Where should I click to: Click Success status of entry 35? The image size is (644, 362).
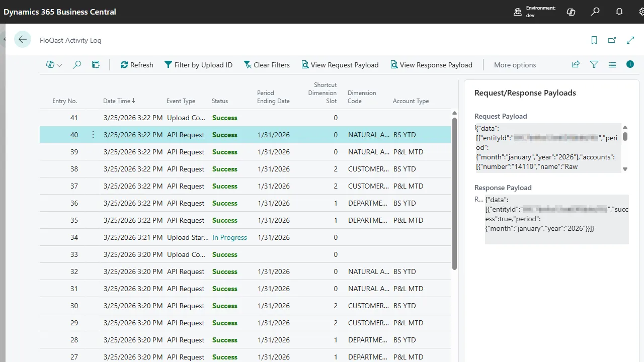click(x=225, y=220)
